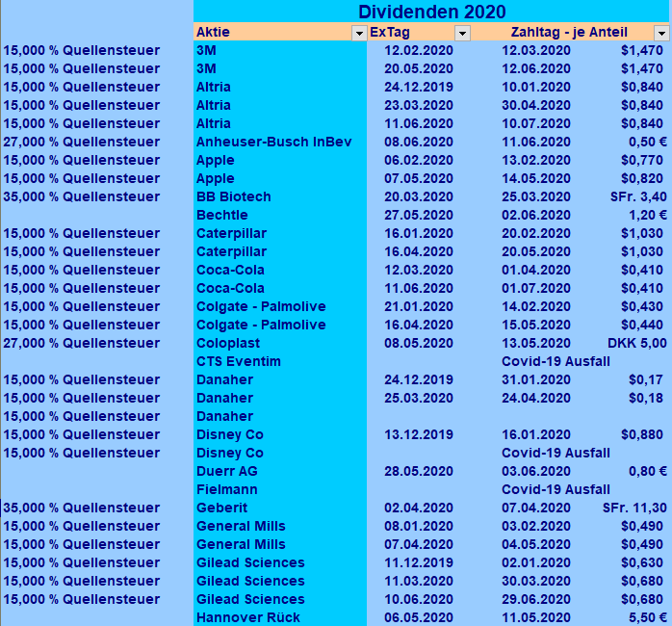Select Apple payment date 14.05.2020
This screenshot has height=626, width=672.
(x=536, y=178)
